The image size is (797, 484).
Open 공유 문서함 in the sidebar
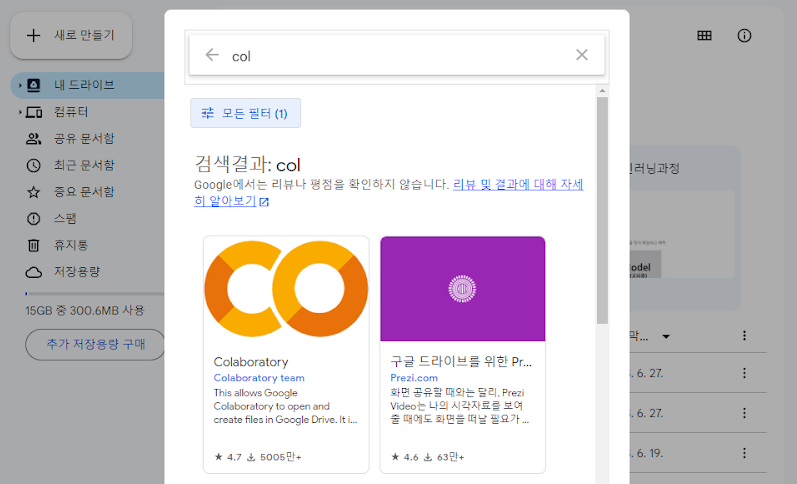pyautogui.click(x=84, y=139)
